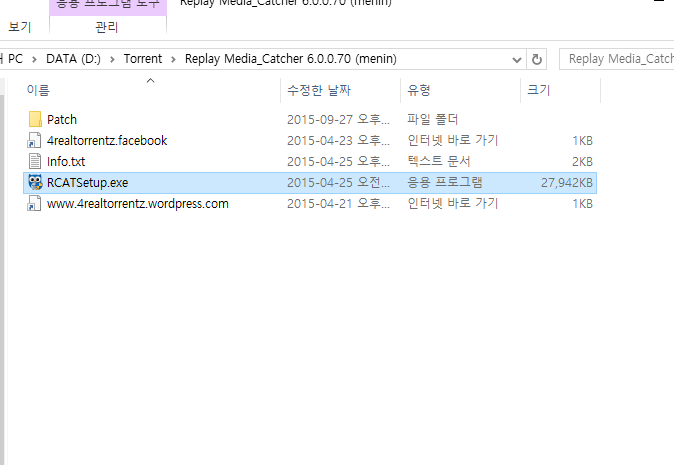Select the 응용 프로그램 도구 contextual tab
674x465 pixels.
point(107,5)
